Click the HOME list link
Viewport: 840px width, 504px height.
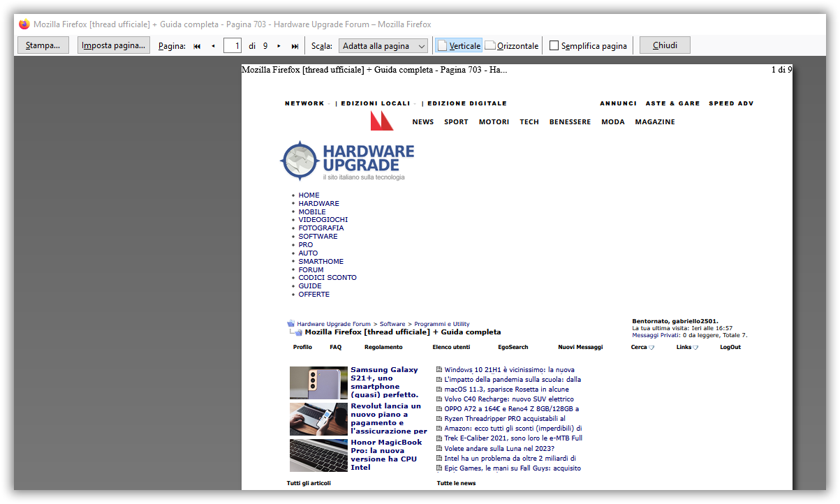tap(309, 195)
